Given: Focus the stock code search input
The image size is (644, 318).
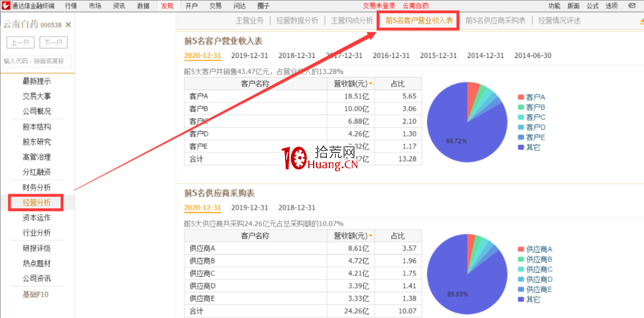Looking at the screenshot, I should [x=37, y=61].
